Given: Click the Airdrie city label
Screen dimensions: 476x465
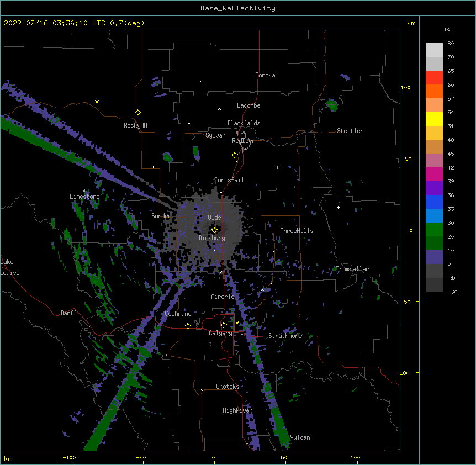Looking at the screenshot, I should pyautogui.click(x=223, y=297).
